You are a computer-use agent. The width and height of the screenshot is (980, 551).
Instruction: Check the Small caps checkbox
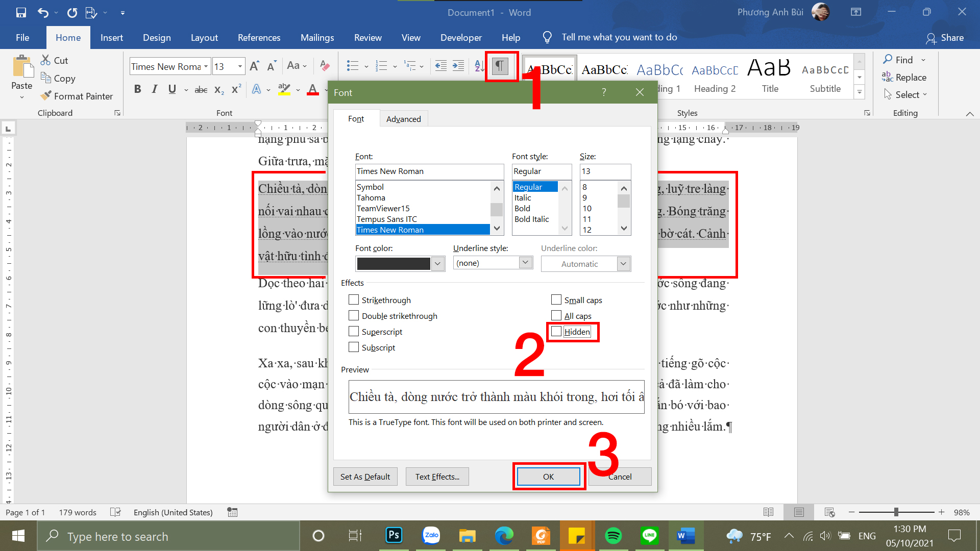(x=556, y=300)
